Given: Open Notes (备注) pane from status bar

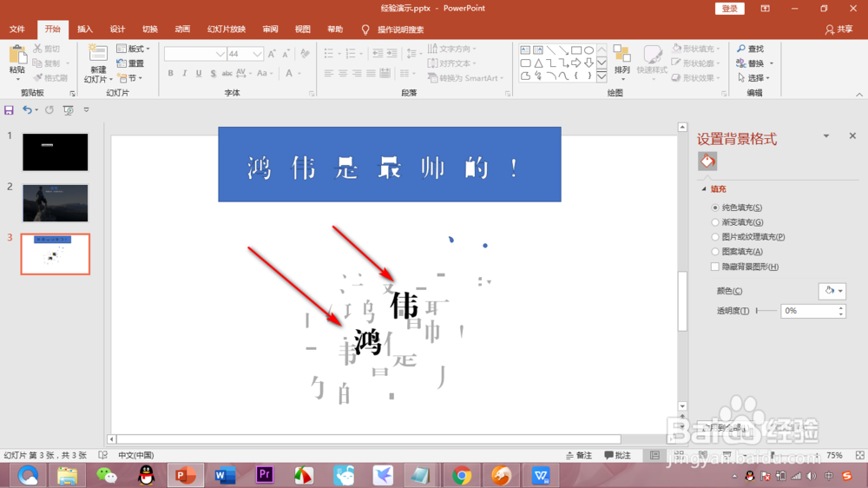Looking at the screenshot, I should pyautogui.click(x=579, y=455).
